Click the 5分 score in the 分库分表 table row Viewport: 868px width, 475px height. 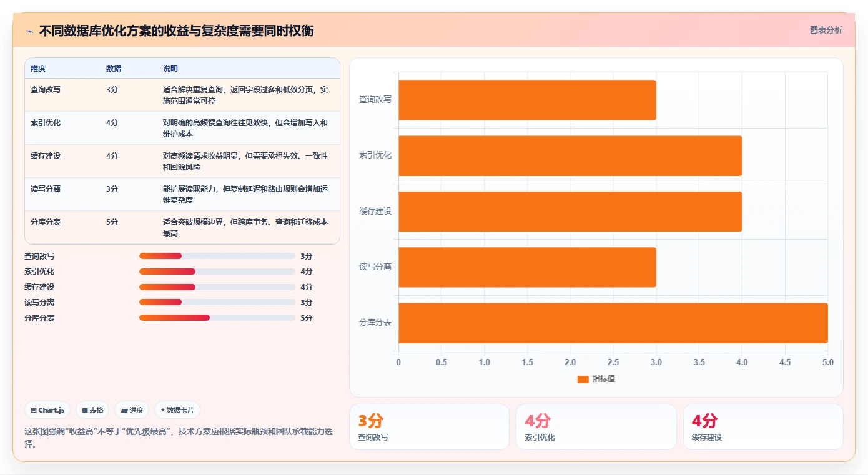[x=112, y=222]
